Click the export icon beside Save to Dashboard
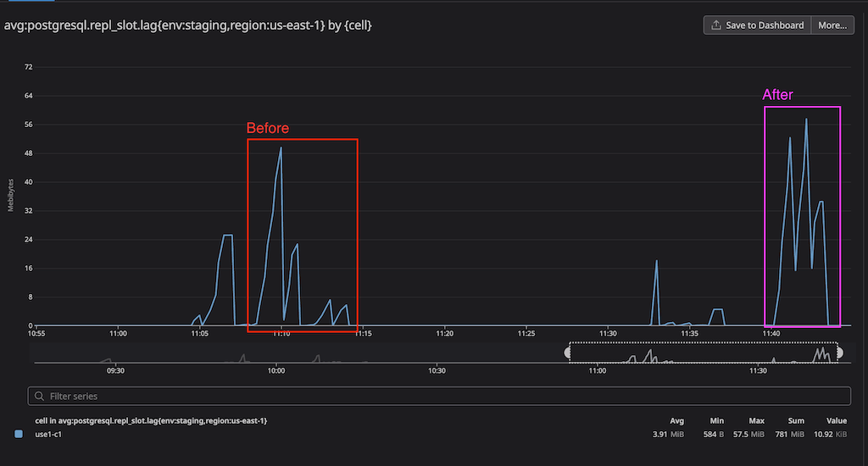Image resolution: width=868 pixels, height=466 pixels. coord(716,25)
